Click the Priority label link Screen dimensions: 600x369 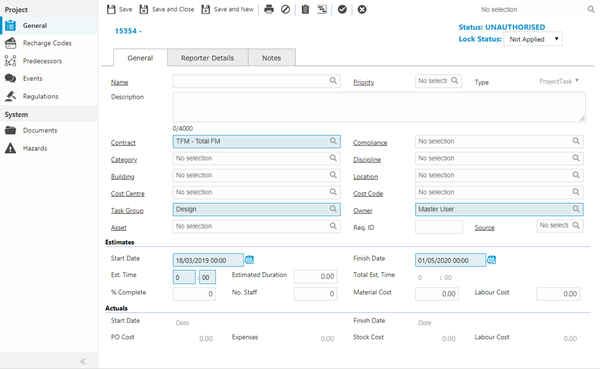[364, 82]
